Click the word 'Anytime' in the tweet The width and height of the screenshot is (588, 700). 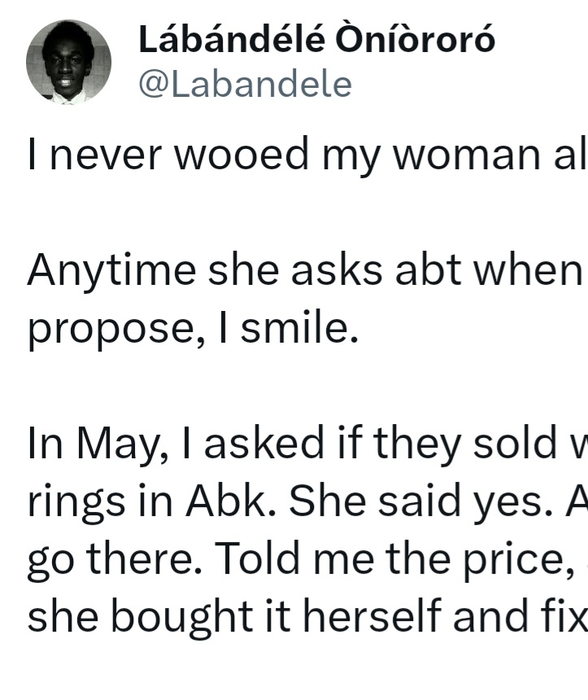click(x=111, y=271)
